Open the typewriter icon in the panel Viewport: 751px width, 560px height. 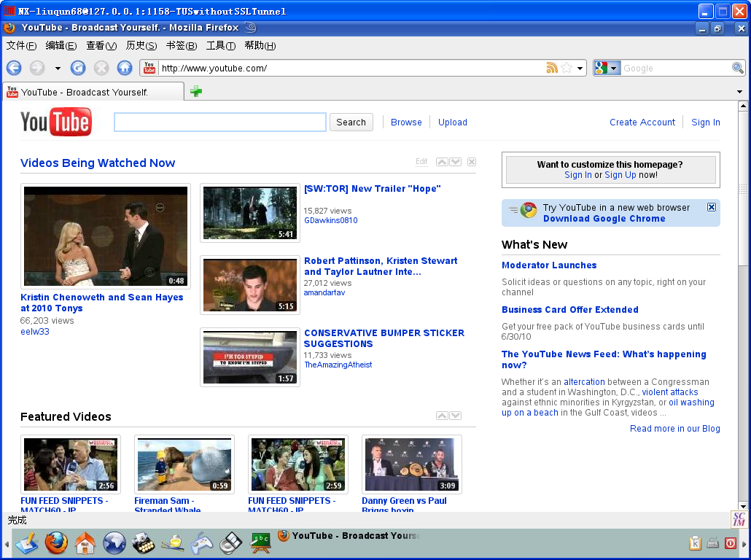tap(144, 543)
